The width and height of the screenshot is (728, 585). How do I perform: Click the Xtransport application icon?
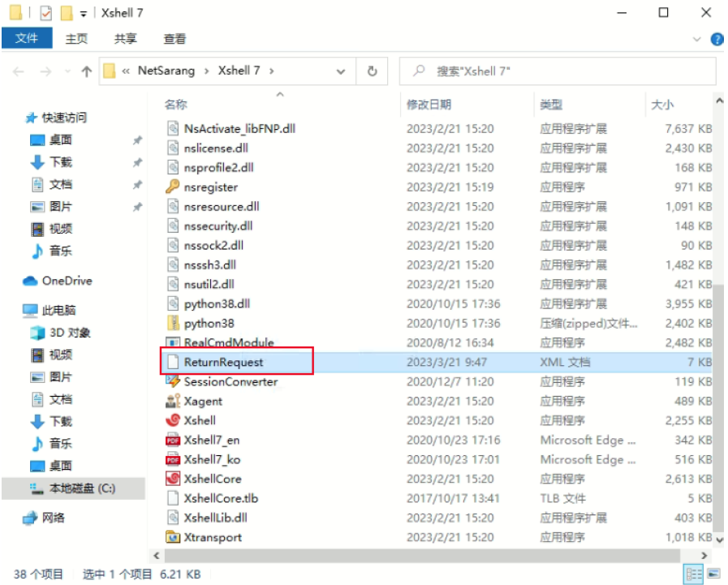pos(172,537)
